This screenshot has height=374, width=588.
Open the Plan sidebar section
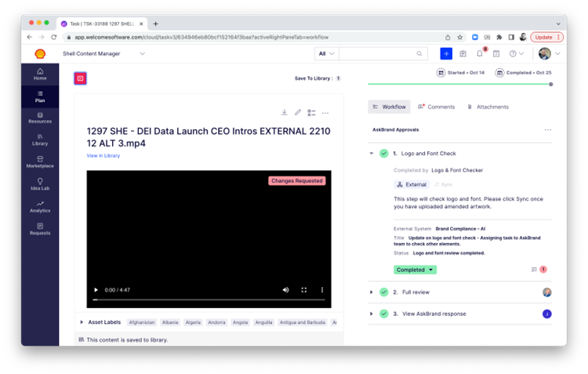click(x=40, y=96)
